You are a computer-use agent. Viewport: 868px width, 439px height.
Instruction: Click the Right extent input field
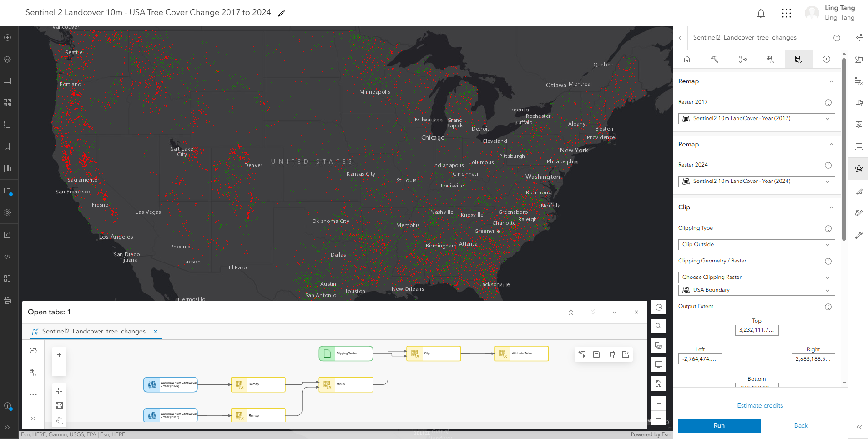point(813,359)
